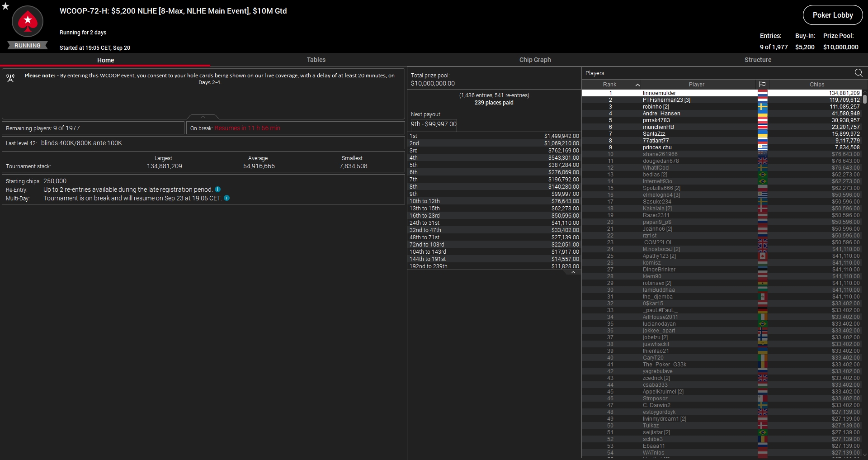This screenshot has height=460, width=868.
Task: Click flag icon of Andre_Hansen
Action: click(762, 114)
